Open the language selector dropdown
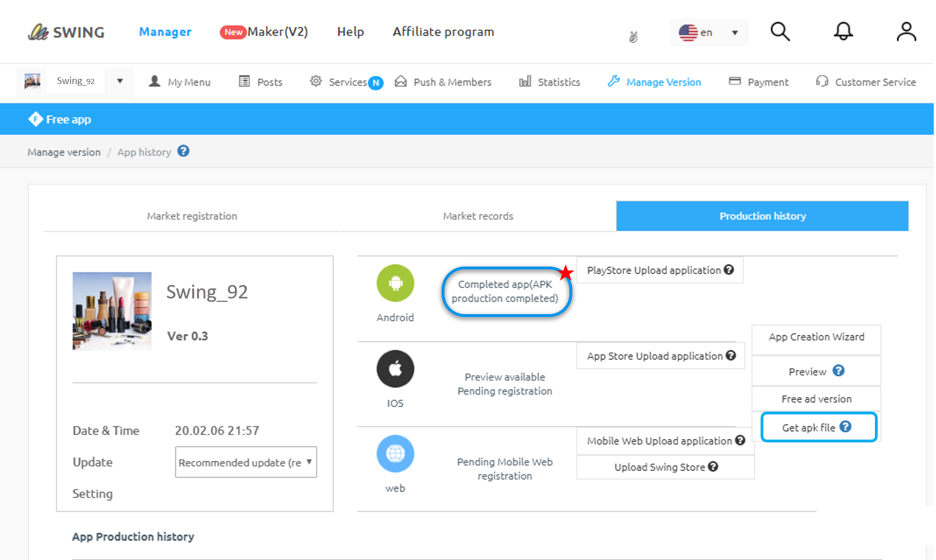Viewport: 936px width, 560px height. (x=709, y=32)
